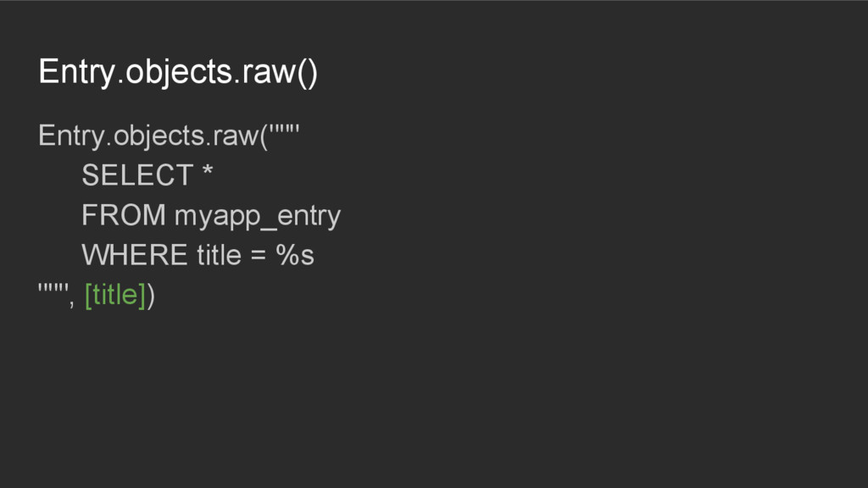Select the FROM keyword
The width and height of the screenshot is (868, 488).
pyautogui.click(x=124, y=215)
